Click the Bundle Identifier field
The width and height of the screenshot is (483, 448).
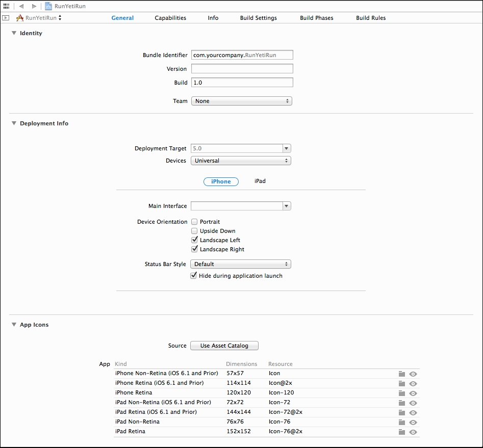[242, 55]
